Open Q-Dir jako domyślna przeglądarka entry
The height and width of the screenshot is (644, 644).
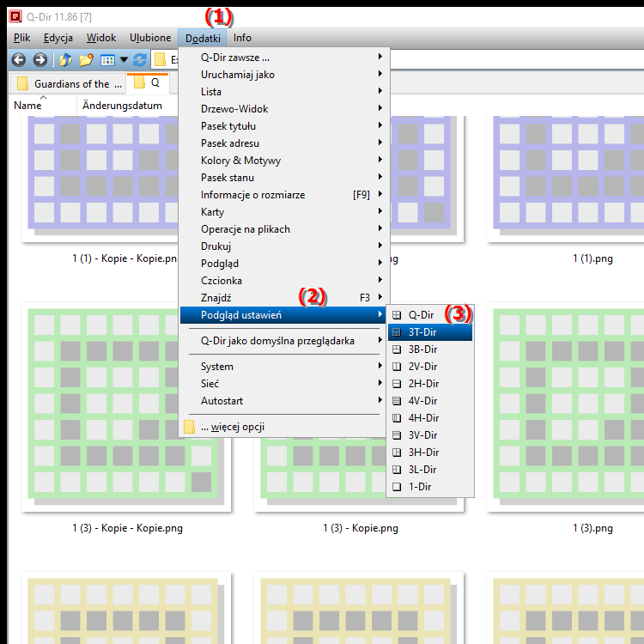(284, 341)
